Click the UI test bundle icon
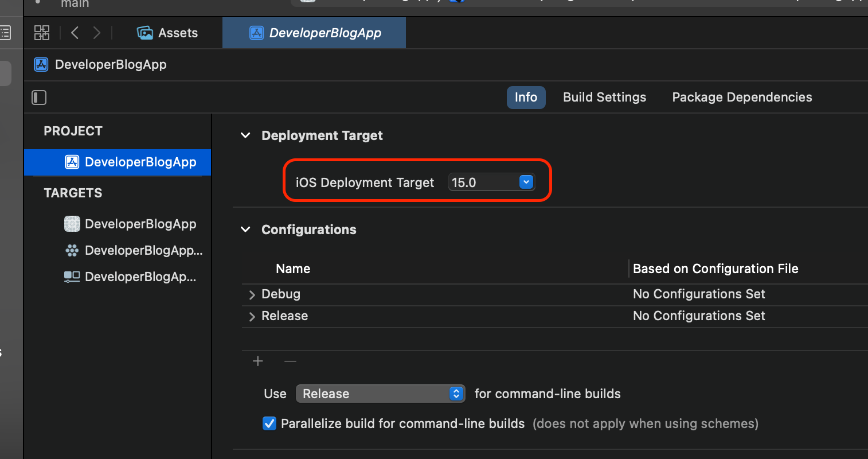 point(72,277)
